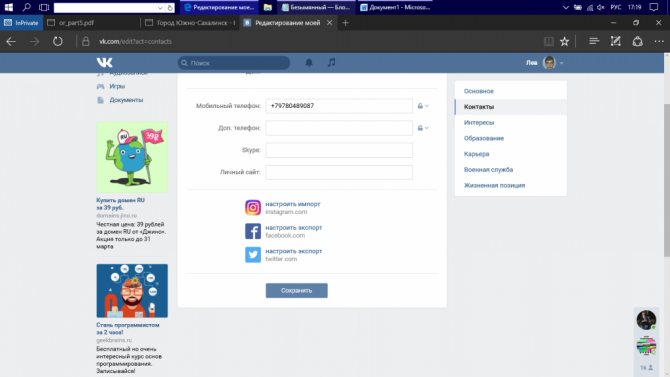Select the Образование section in sidebar

tap(484, 138)
